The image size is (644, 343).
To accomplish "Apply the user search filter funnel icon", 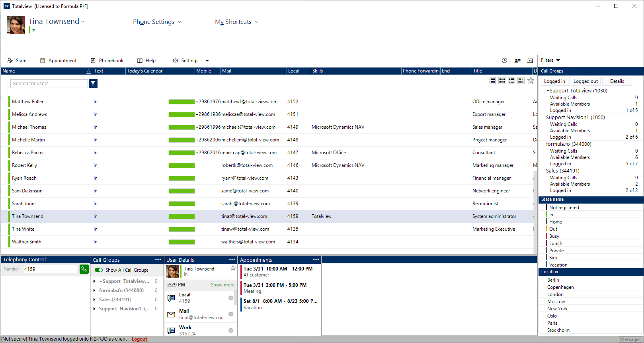I will click(x=93, y=83).
